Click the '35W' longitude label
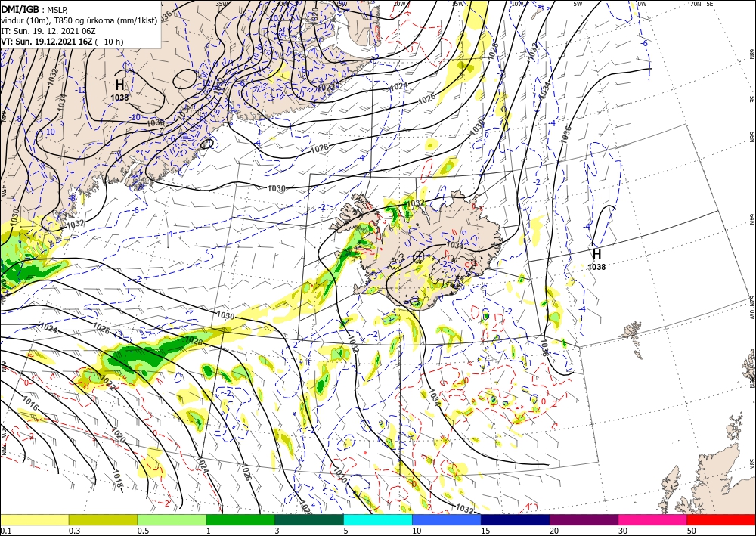The height and width of the screenshot is (536, 756). (221, 4)
